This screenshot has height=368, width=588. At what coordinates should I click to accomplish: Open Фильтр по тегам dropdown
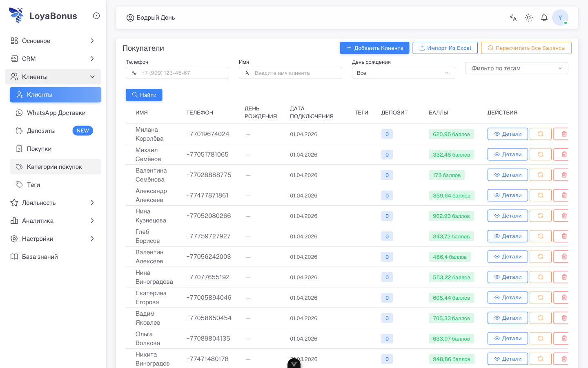pyautogui.click(x=516, y=68)
